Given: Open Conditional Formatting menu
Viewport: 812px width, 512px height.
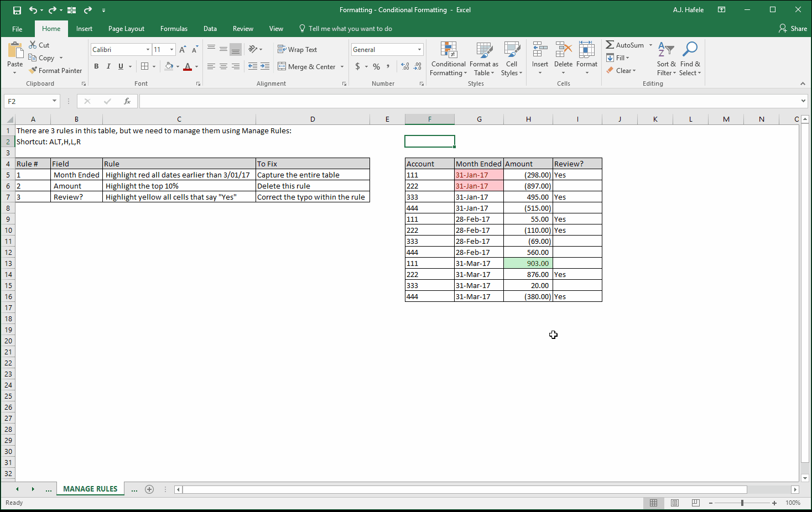Looking at the screenshot, I should (448, 59).
